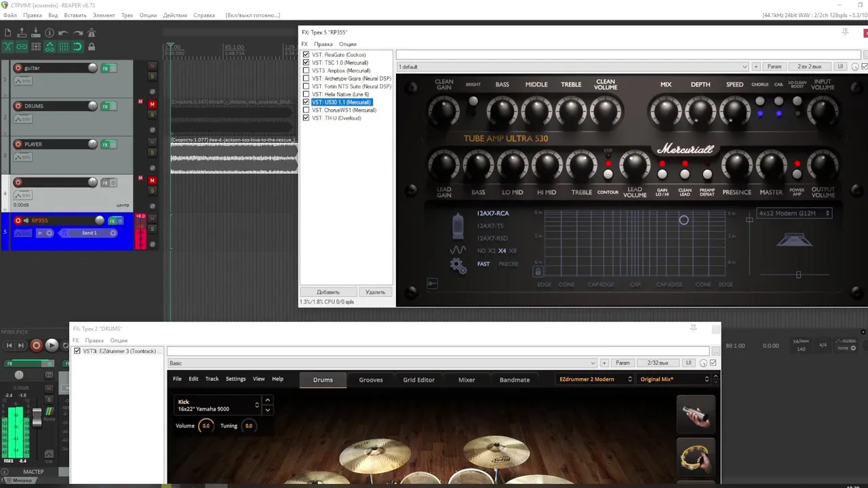Click the save project toolbar icon
The image size is (868, 488).
click(x=36, y=33)
